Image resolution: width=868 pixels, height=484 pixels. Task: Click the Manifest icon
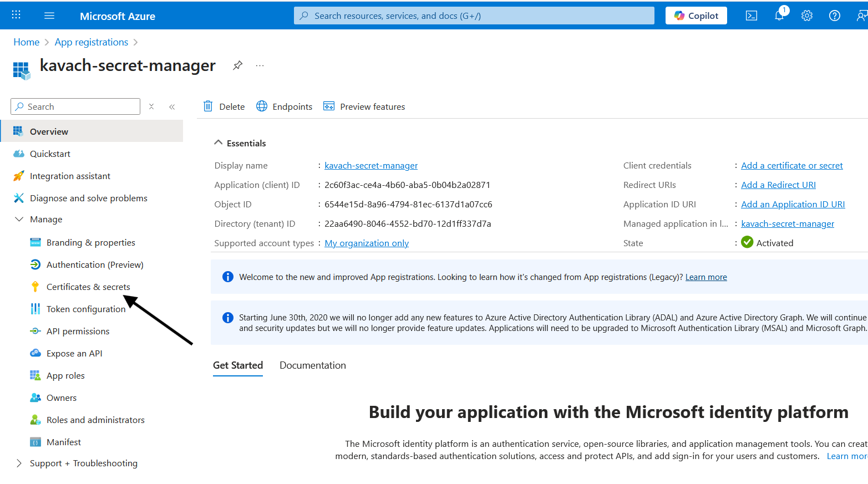(x=35, y=442)
